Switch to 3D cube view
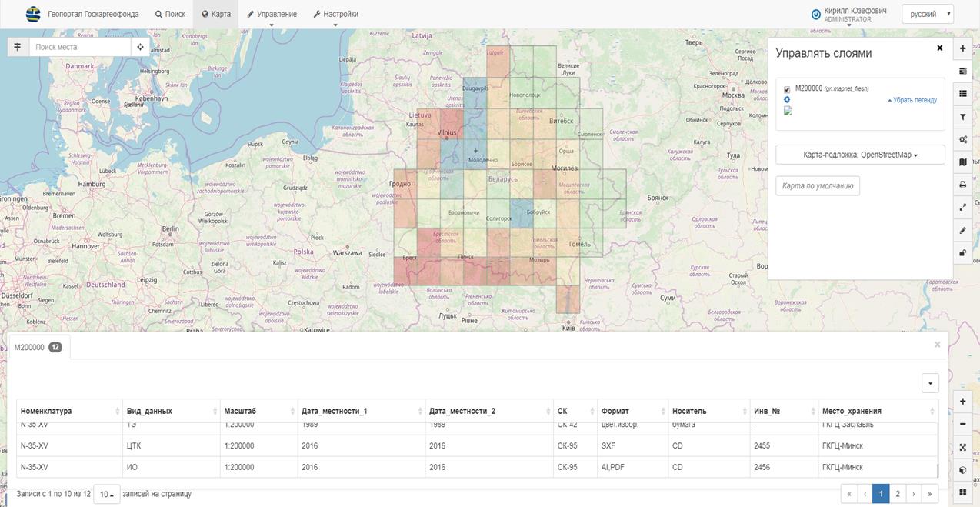The width and height of the screenshot is (980, 507). point(962,470)
